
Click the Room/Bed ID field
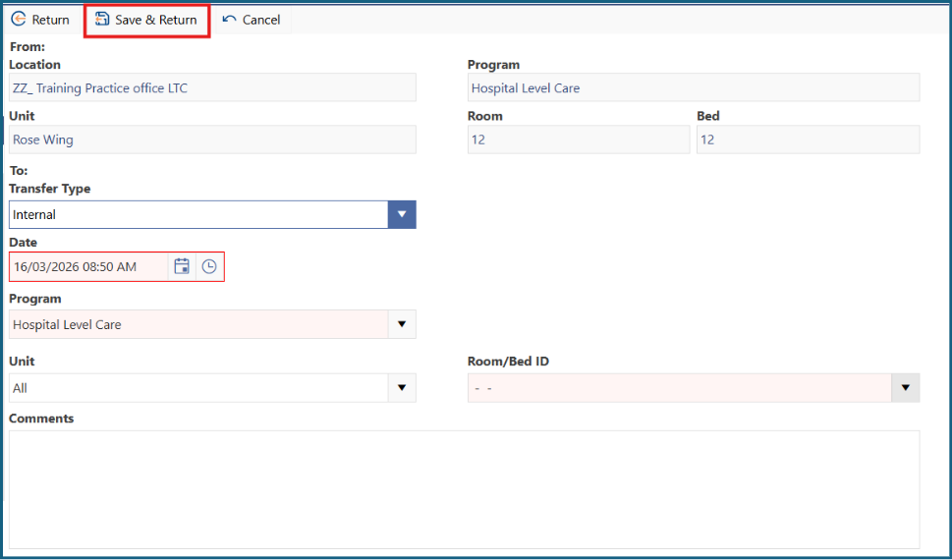tap(680, 388)
